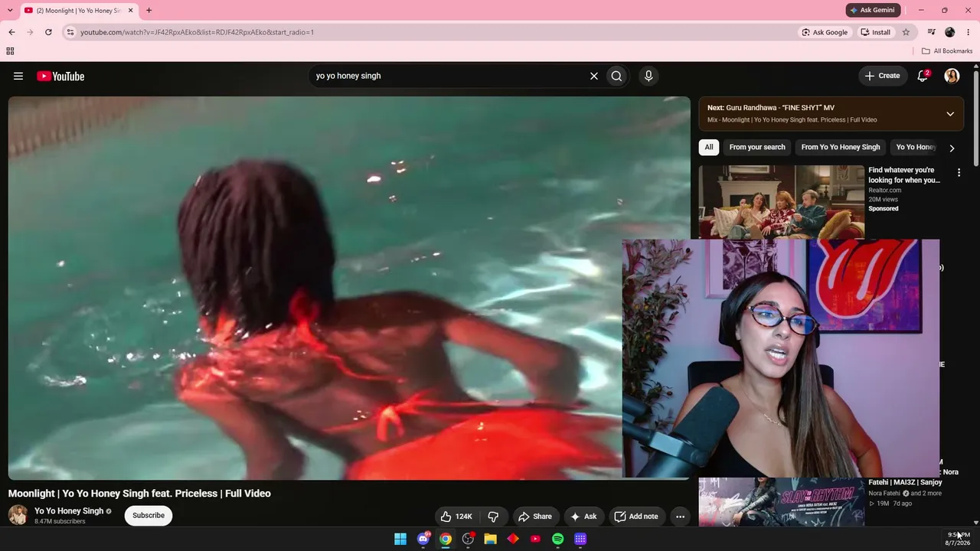Open Chrome media controls icon
The width and height of the screenshot is (980, 551).
pyautogui.click(x=931, y=32)
